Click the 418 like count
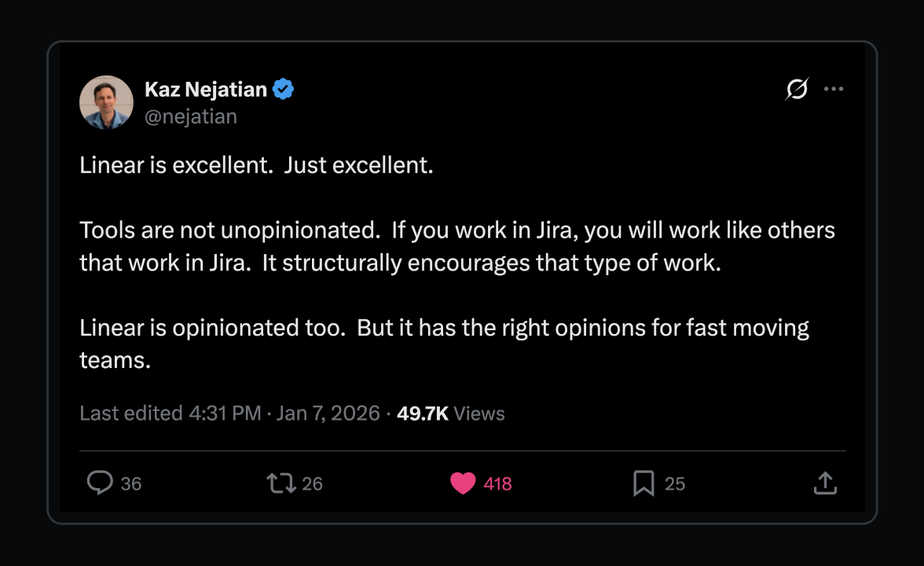924x566 pixels. [496, 483]
